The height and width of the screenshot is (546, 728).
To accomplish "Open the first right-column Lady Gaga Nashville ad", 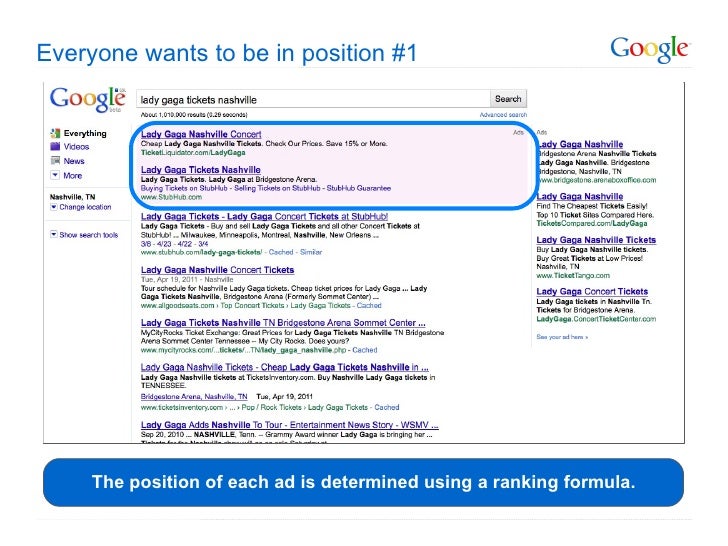I will click(580, 144).
